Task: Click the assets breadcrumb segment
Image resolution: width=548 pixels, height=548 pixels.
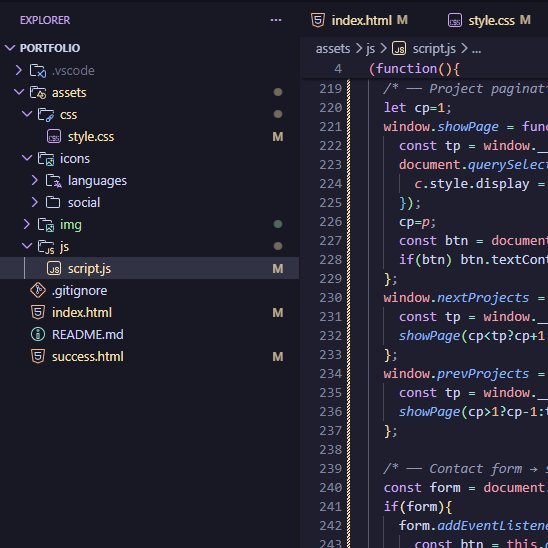Action: click(333, 49)
